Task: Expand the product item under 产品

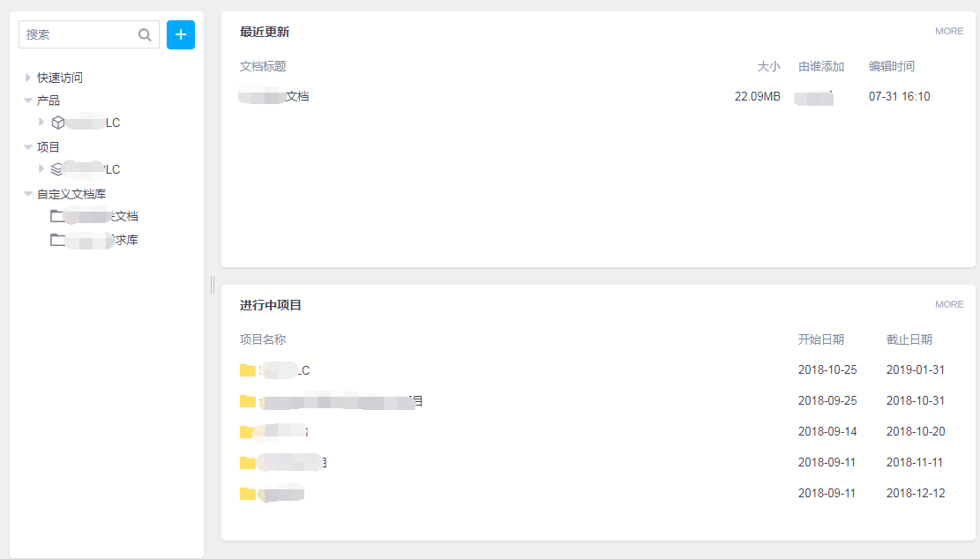Action: pos(41,123)
